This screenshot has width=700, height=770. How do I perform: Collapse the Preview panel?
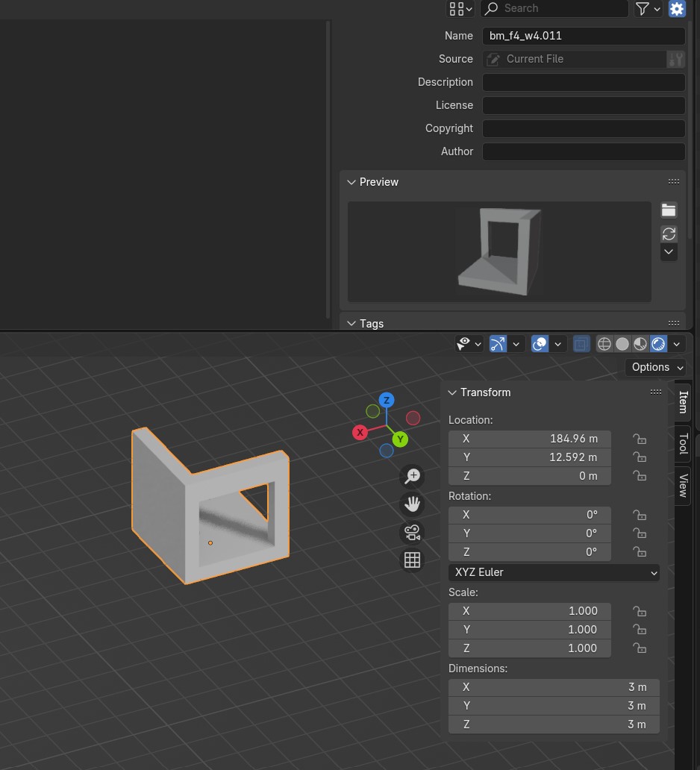351,182
